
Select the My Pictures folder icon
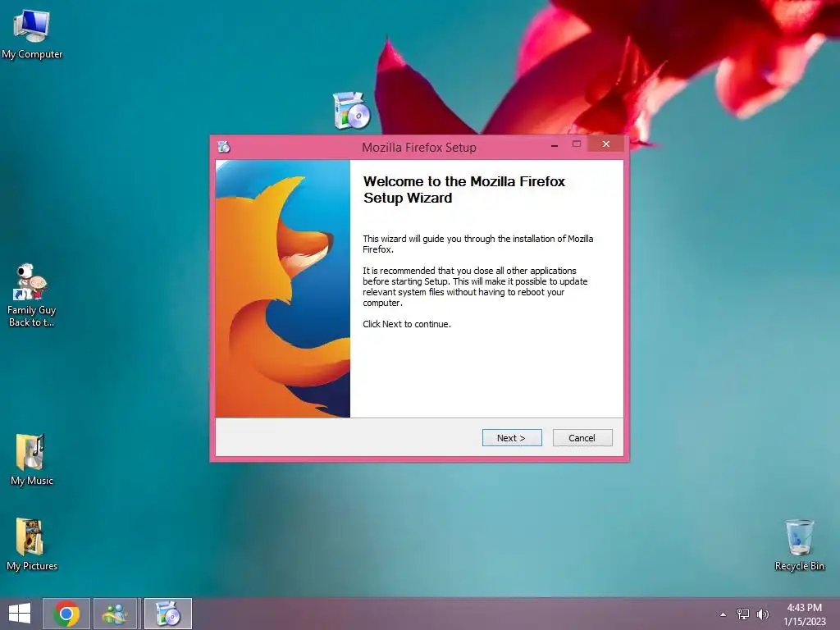point(32,545)
